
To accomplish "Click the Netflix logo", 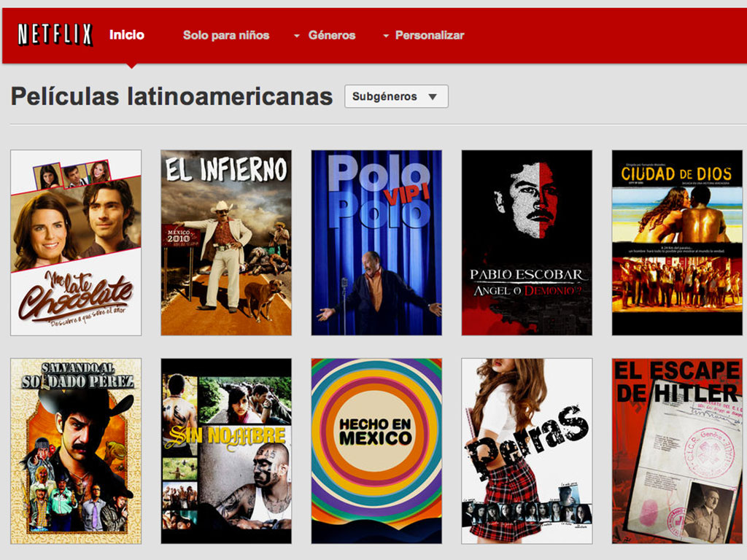I will [x=55, y=34].
